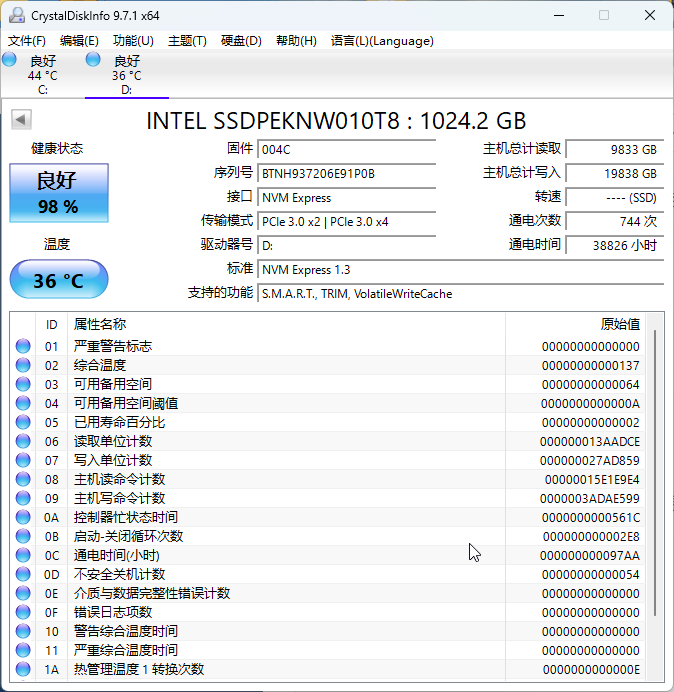The width and height of the screenshot is (674, 692).
Task: Switch to the C: drive tab
Action: pyautogui.click(x=42, y=74)
